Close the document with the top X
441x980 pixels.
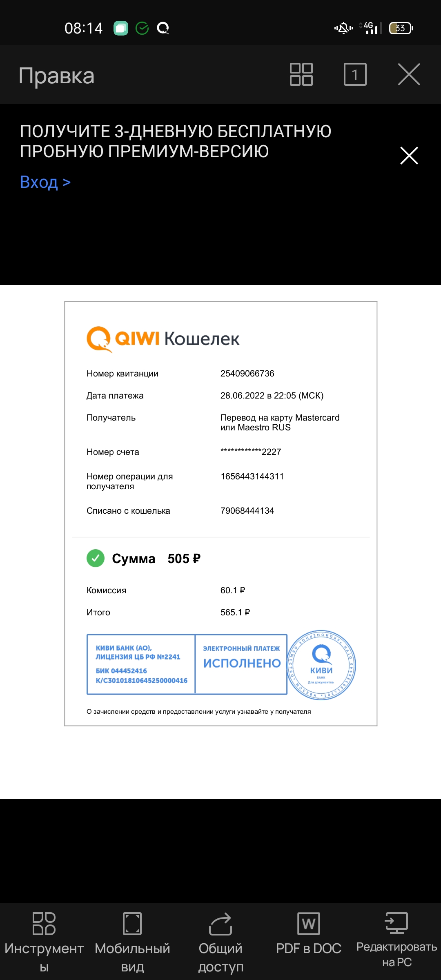pyautogui.click(x=409, y=74)
